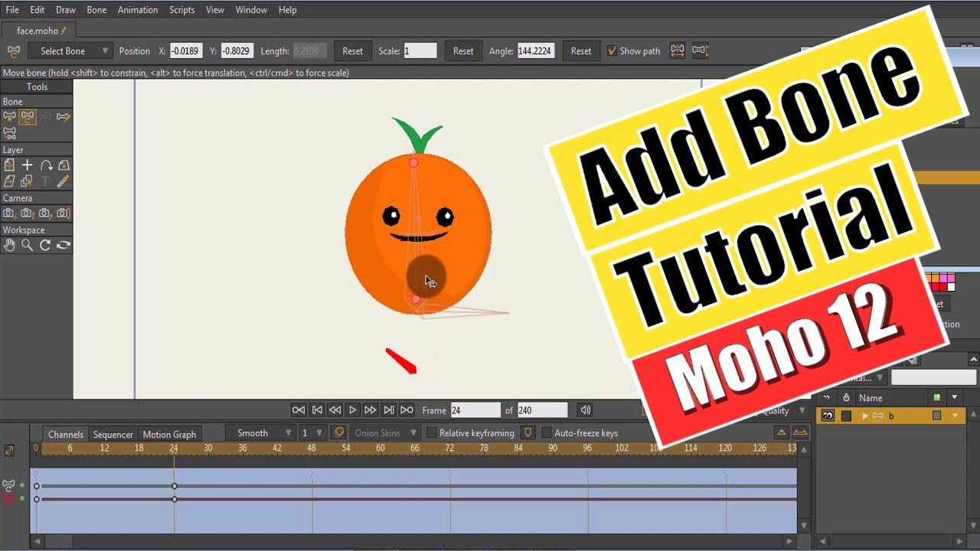Click the Reset button next to Scale
980x551 pixels.
tap(463, 51)
